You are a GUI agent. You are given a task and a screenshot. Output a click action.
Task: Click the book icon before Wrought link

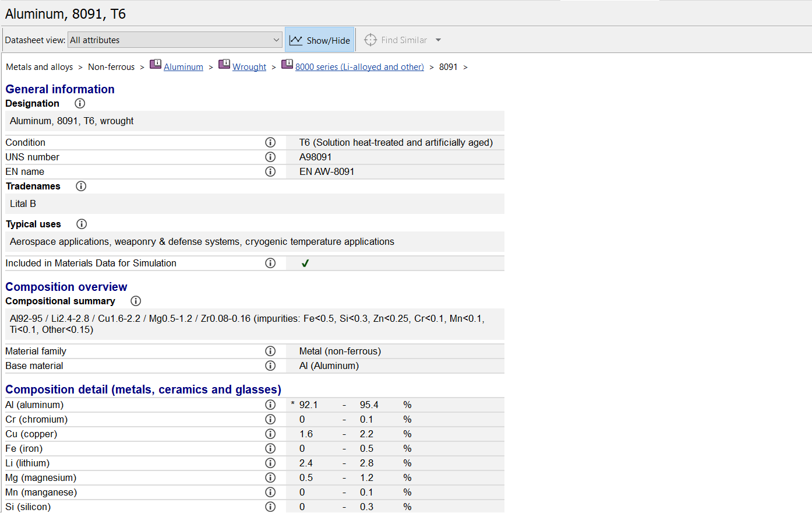point(224,65)
